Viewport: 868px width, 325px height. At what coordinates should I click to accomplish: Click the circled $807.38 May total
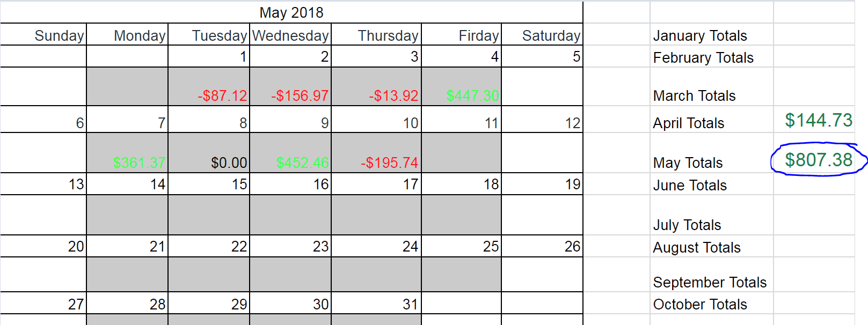click(818, 160)
